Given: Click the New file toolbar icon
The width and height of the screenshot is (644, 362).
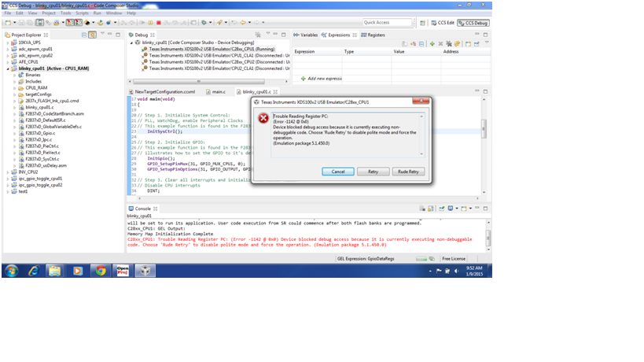Looking at the screenshot, I should [8, 23].
